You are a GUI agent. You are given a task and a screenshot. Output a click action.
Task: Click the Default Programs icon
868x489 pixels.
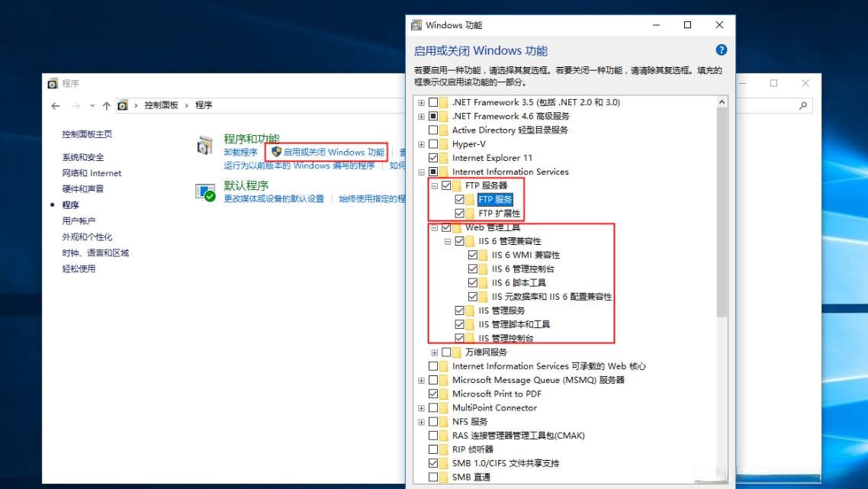205,192
